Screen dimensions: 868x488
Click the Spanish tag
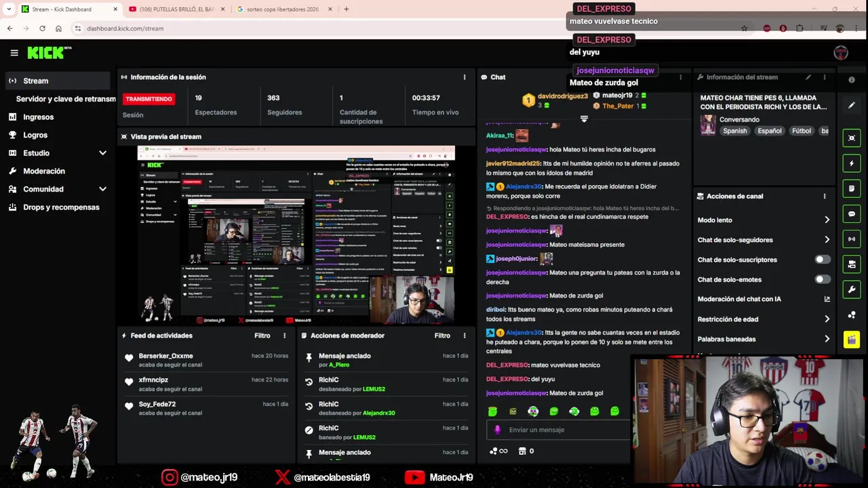(x=734, y=131)
